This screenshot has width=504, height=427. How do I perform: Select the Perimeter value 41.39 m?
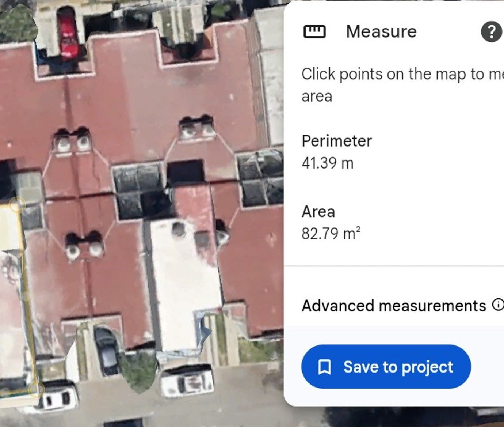tap(328, 163)
